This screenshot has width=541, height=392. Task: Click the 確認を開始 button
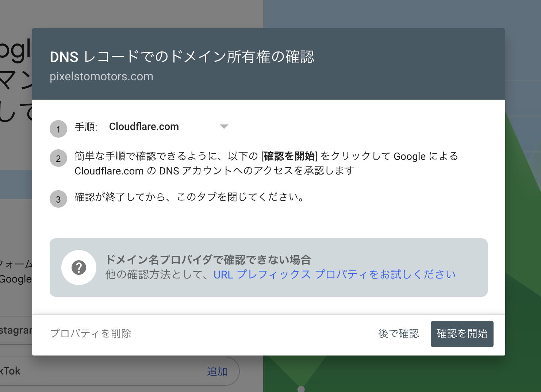[x=462, y=334]
